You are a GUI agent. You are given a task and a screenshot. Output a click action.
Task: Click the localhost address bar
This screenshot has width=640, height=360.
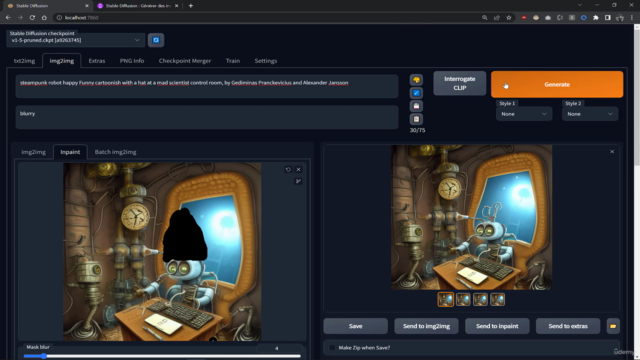[265, 18]
